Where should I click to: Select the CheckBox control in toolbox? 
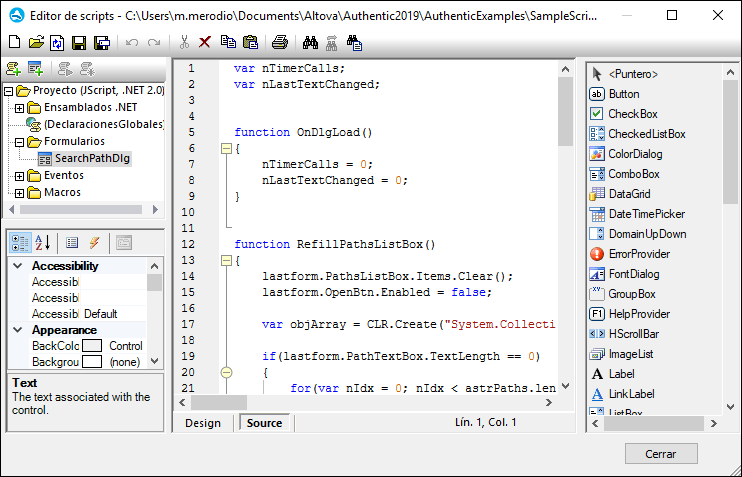[x=632, y=114]
